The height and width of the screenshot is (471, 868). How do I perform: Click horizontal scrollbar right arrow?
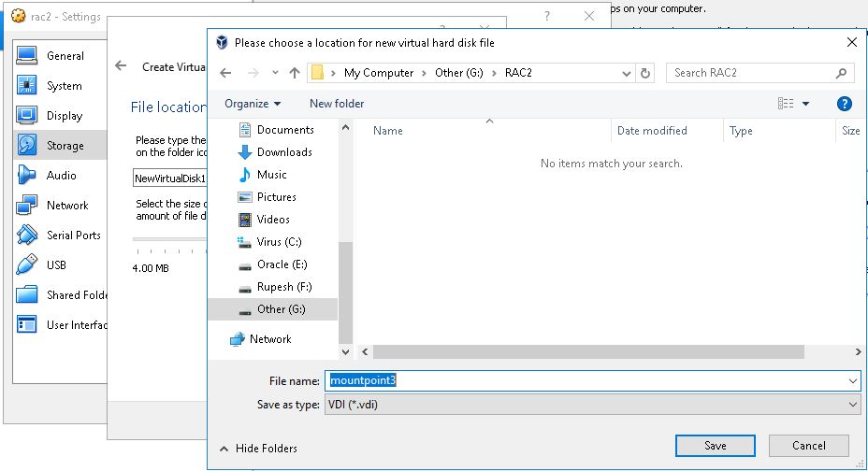pos(858,351)
